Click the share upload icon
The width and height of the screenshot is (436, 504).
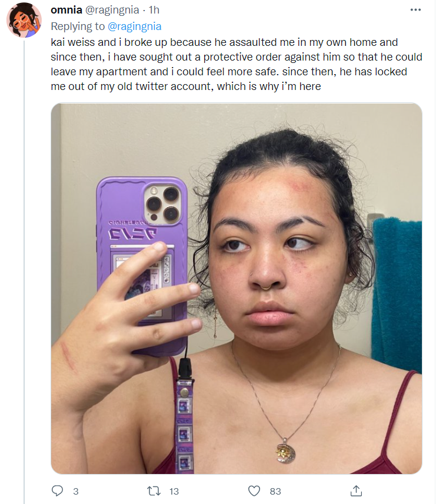pos(356,491)
